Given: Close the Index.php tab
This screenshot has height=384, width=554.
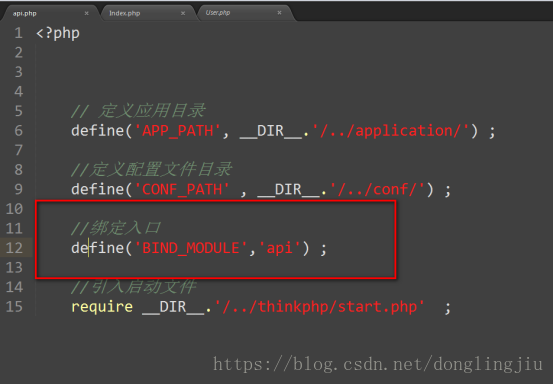Looking at the screenshot, I should click(183, 13).
